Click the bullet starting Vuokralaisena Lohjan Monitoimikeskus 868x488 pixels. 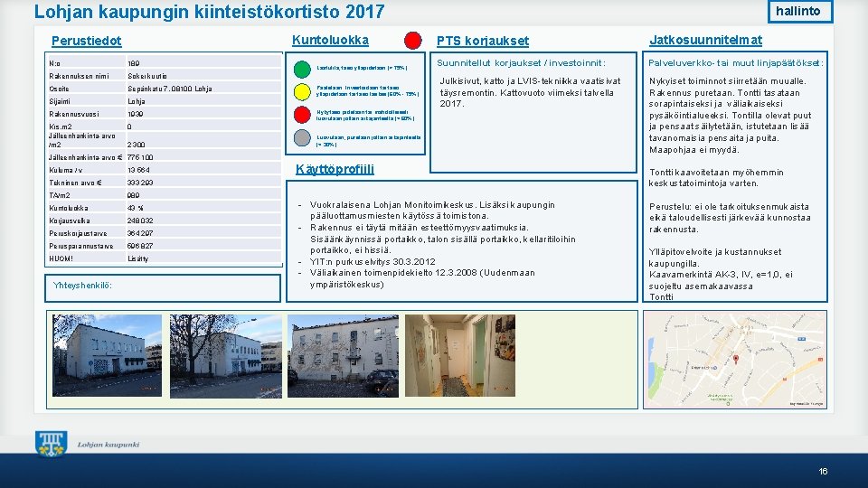click(x=432, y=211)
